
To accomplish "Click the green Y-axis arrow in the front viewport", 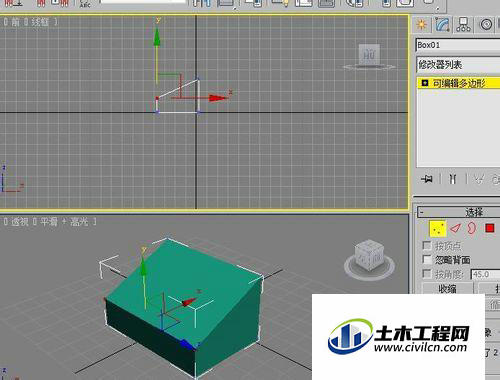I will coord(157,37).
